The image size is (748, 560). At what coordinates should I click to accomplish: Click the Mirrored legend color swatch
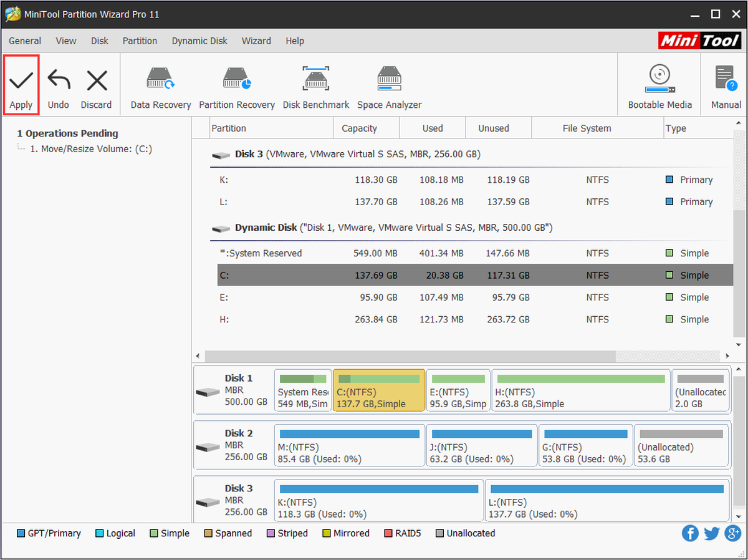click(327, 533)
